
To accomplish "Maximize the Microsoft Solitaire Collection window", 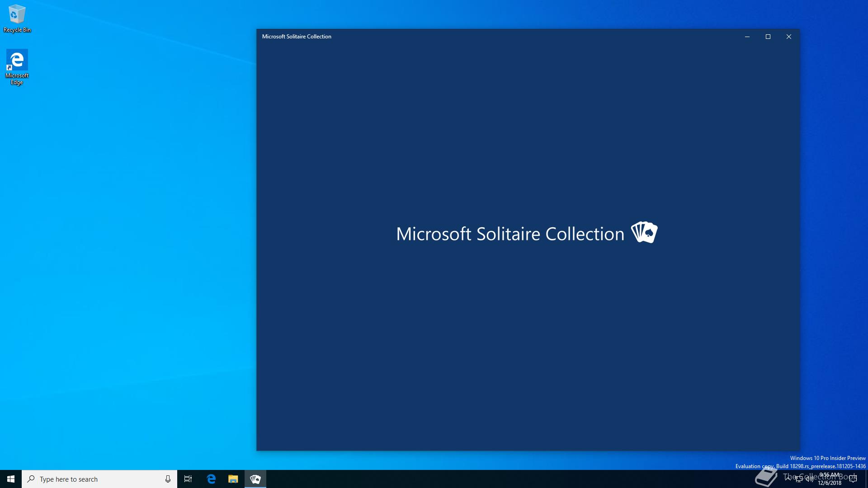I will pos(768,37).
